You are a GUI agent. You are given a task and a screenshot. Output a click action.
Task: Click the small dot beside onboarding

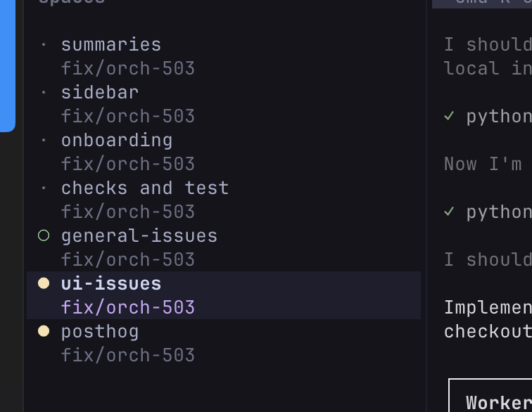pyautogui.click(x=44, y=140)
